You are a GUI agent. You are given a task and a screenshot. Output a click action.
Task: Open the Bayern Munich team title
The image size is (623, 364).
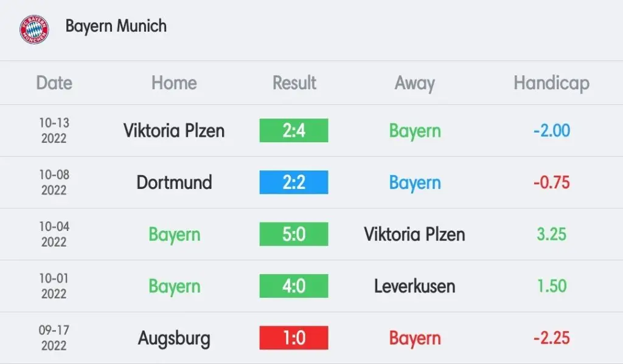(x=116, y=26)
